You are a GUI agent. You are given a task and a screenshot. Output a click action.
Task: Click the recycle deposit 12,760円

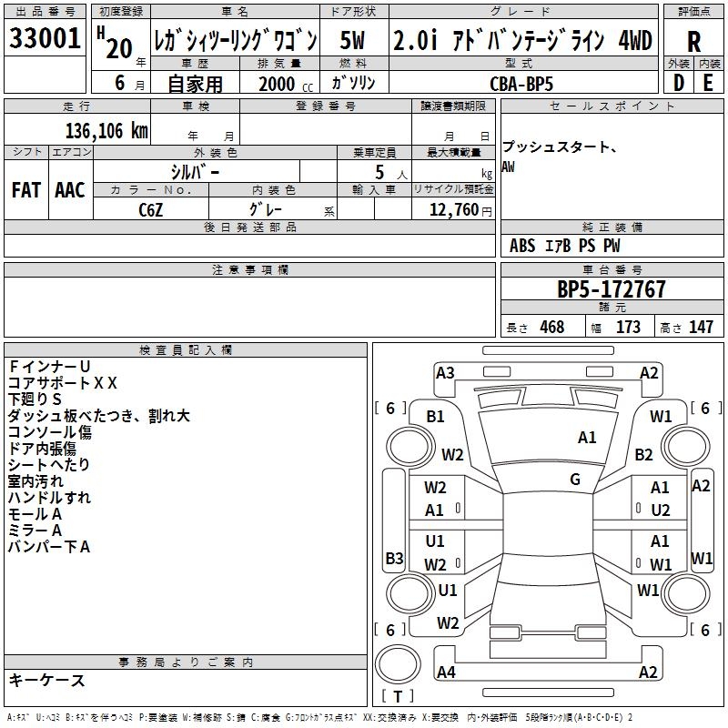(460, 210)
